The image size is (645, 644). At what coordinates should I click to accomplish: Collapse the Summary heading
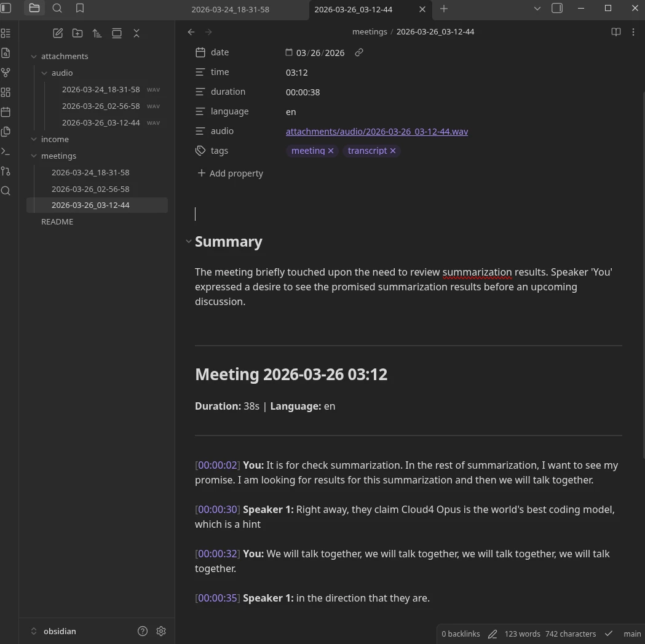[188, 241]
